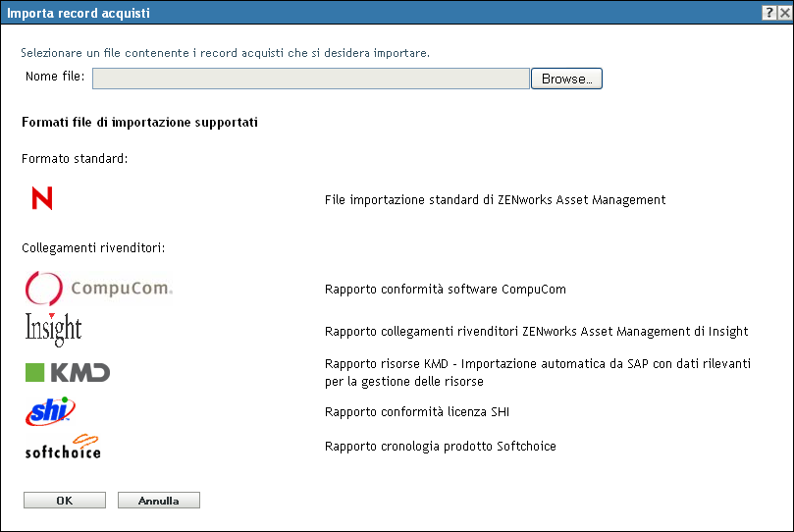
Task: Click Rapporto conformità software CompuCom text
Action: pyautogui.click(x=446, y=289)
